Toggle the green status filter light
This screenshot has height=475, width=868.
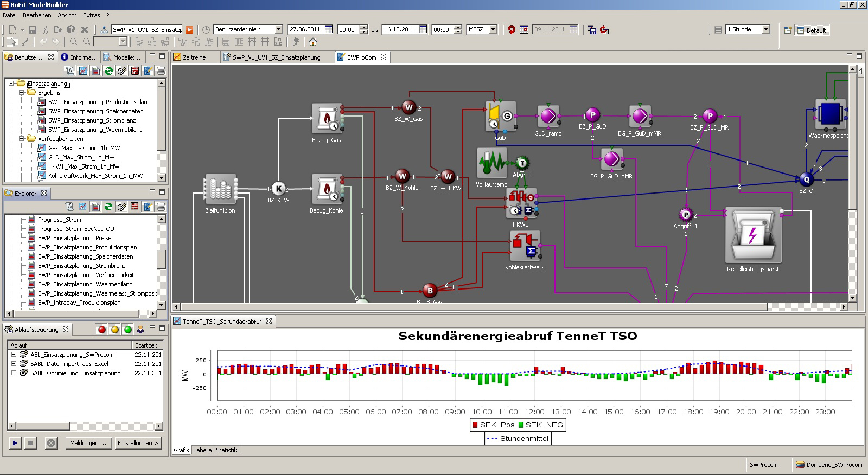click(x=128, y=329)
